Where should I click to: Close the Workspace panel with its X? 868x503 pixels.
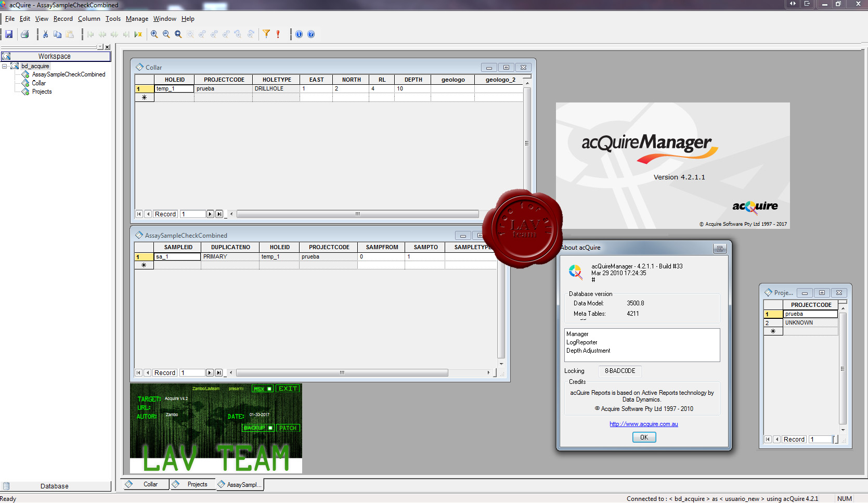click(108, 47)
